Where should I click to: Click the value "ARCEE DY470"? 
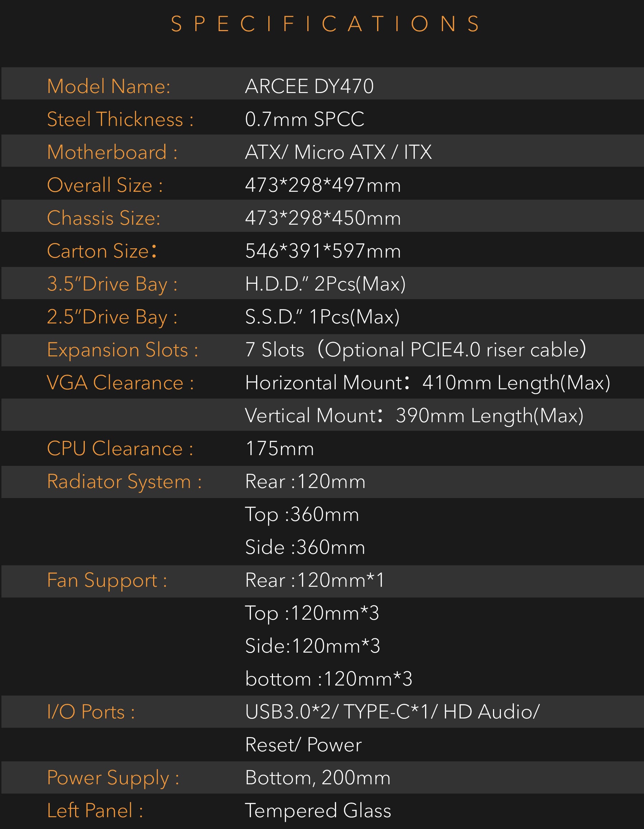[309, 86]
